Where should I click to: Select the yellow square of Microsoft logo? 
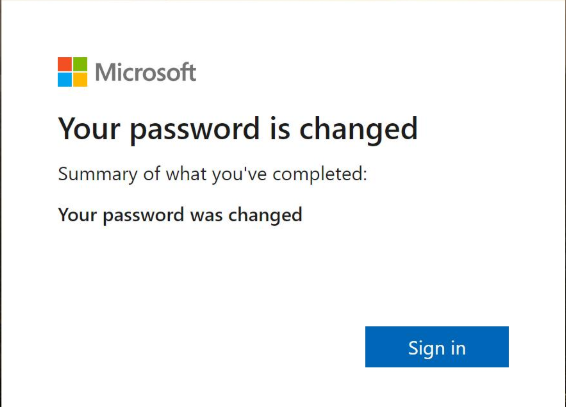click(80, 80)
